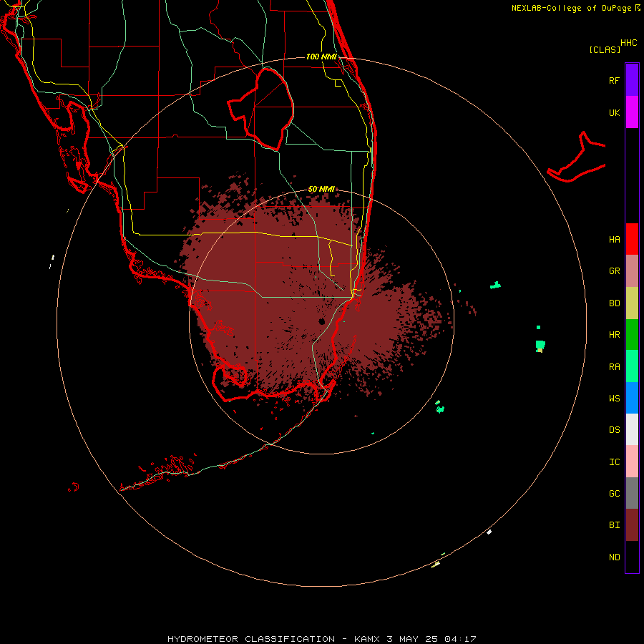This screenshot has height=644, width=644.
Task: Click the 'RA' legend label
Action: tap(614, 367)
